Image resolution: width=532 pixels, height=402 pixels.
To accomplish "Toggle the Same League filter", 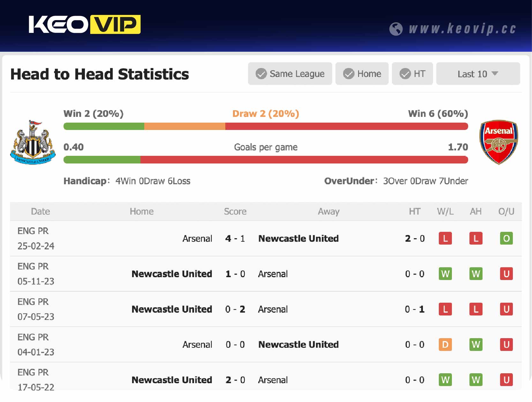I will (290, 74).
